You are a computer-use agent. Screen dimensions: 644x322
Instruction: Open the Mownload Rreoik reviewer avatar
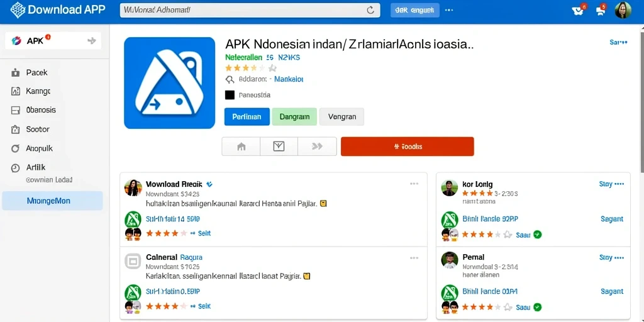click(133, 187)
